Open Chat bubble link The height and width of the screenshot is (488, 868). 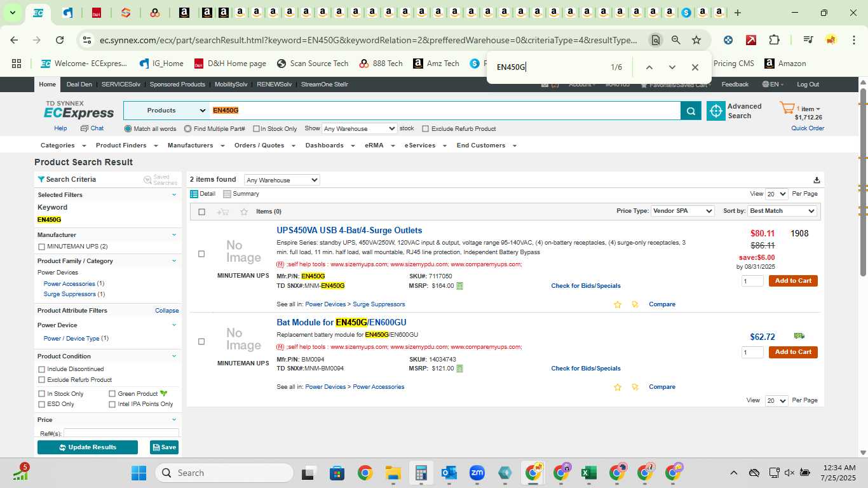click(93, 128)
